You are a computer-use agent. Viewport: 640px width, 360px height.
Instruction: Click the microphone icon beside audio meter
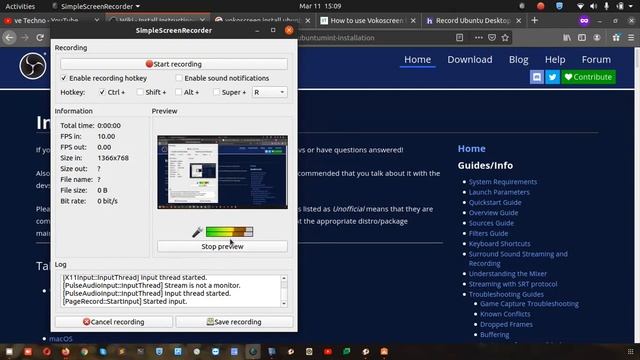click(x=197, y=232)
